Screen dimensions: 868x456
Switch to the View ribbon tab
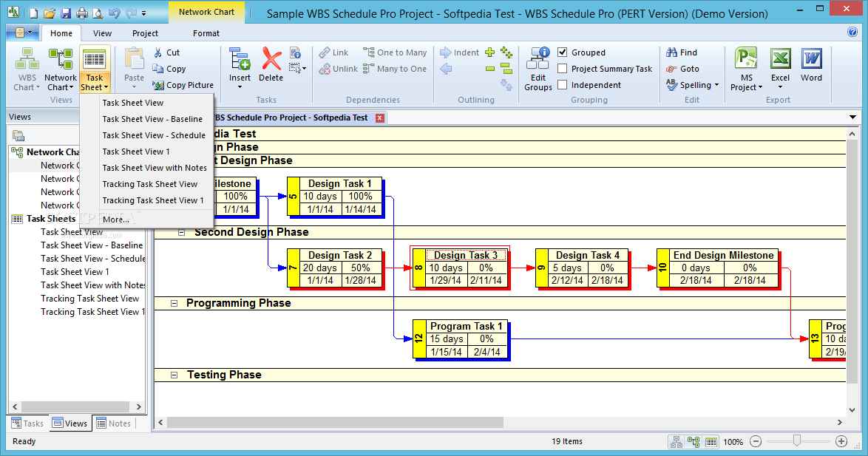[102, 33]
